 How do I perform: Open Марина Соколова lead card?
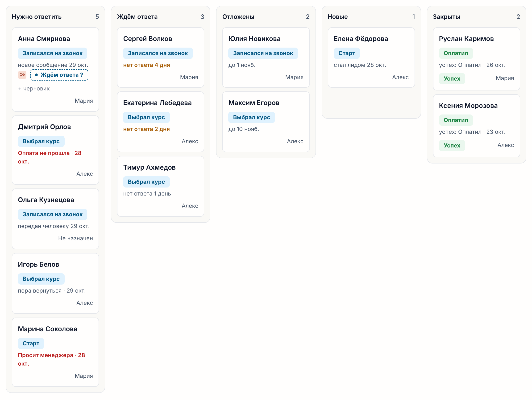click(55, 352)
